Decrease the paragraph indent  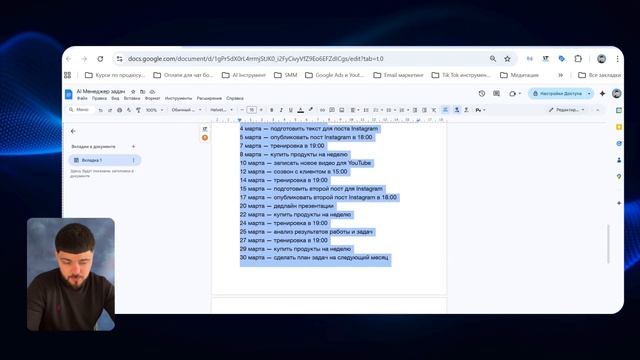point(415,110)
